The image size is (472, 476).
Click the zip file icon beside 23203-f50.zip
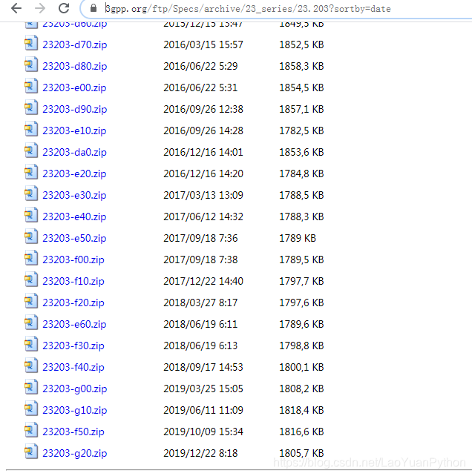(x=31, y=431)
